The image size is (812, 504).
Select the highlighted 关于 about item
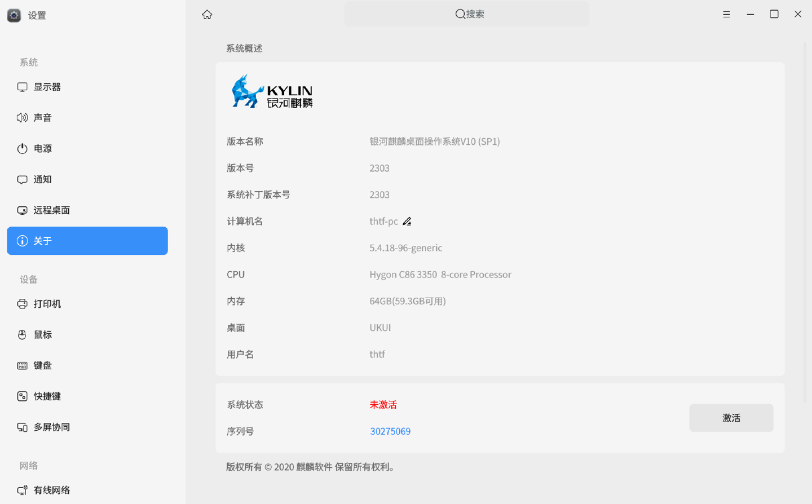(x=87, y=241)
